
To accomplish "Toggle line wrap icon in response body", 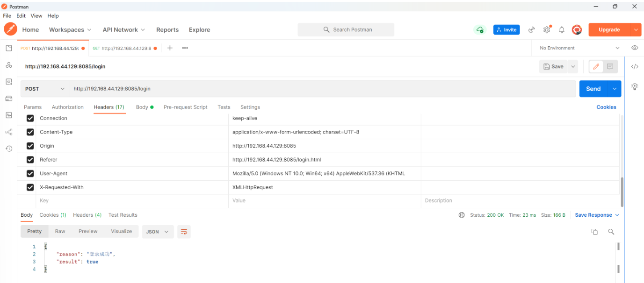I will click(x=184, y=232).
